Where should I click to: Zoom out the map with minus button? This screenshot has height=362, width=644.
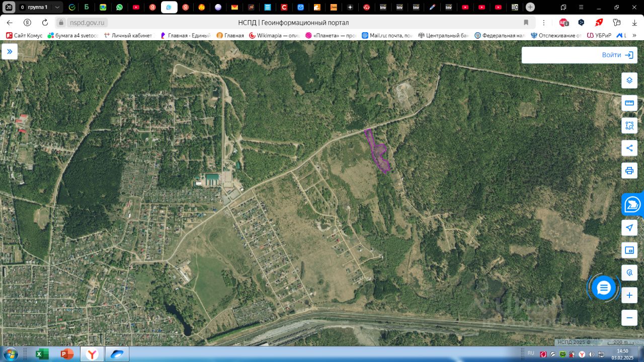629,318
